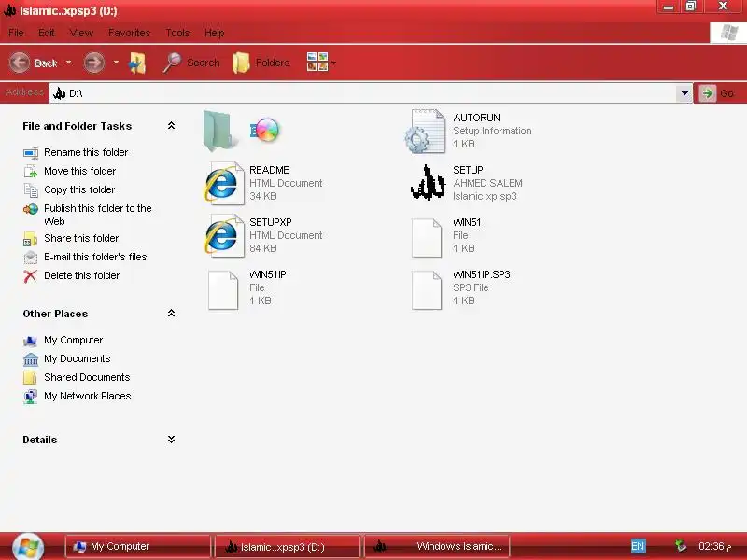747x560 pixels.
Task: Click the Windows flag logo in menu bar
Action: (x=728, y=33)
